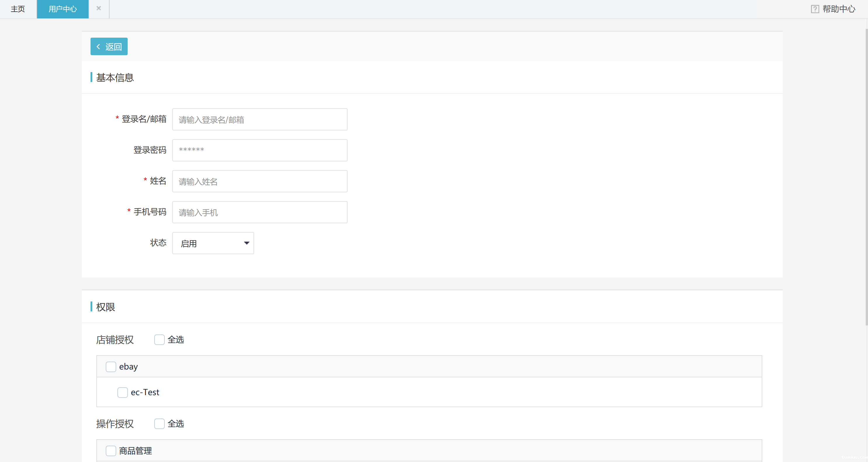Open the 帮助中心 link

pos(839,9)
